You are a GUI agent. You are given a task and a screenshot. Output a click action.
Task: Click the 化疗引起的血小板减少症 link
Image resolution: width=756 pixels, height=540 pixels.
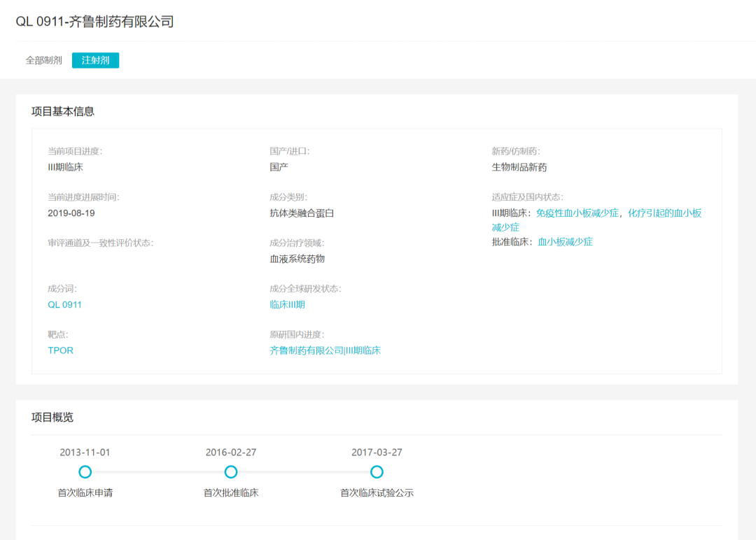pos(664,213)
